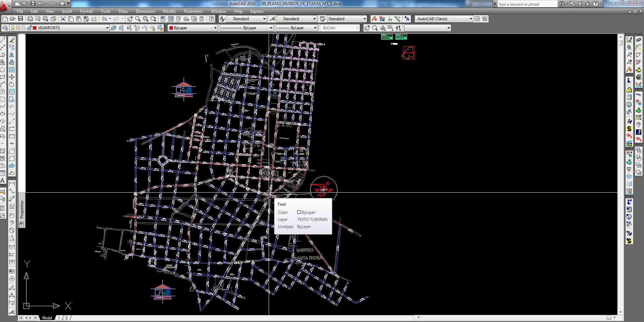The height and width of the screenshot is (322, 644).
Task: Choose the Rotate tool
Action: [x=12, y=84]
